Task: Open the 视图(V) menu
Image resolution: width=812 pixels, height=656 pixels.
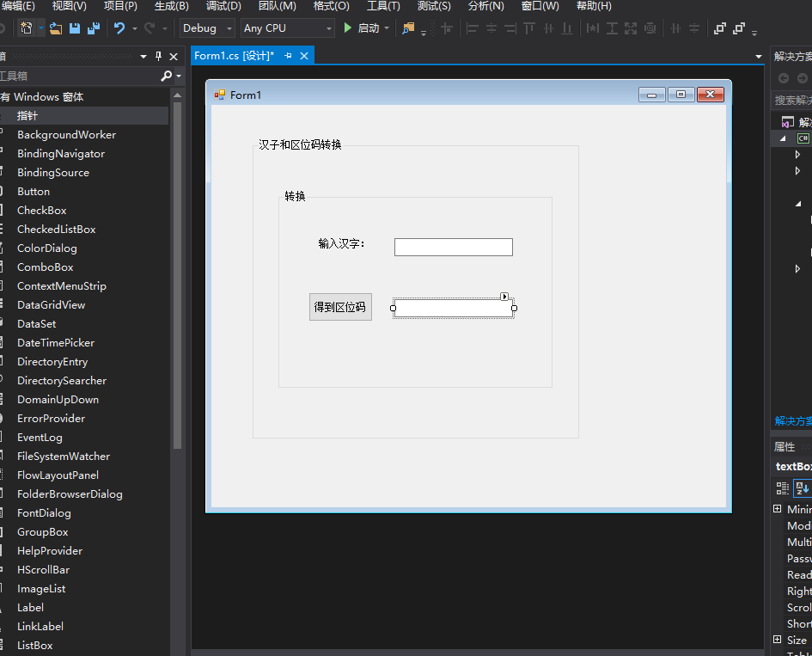Action: click(x=70, y=6)
